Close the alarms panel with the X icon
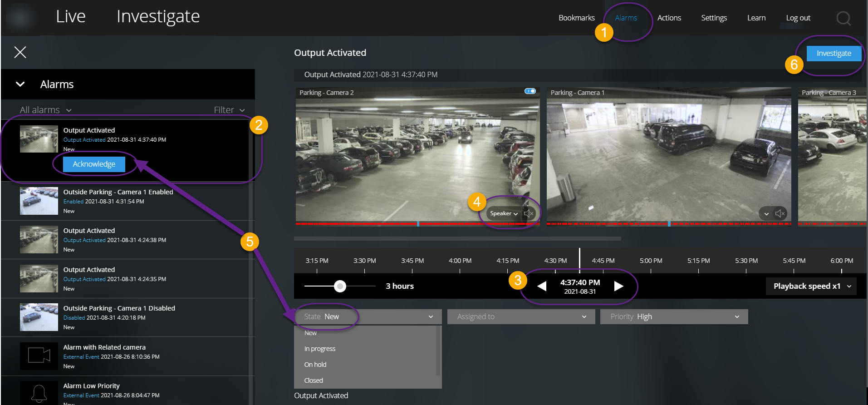The image size is (868, 405). 20,52
